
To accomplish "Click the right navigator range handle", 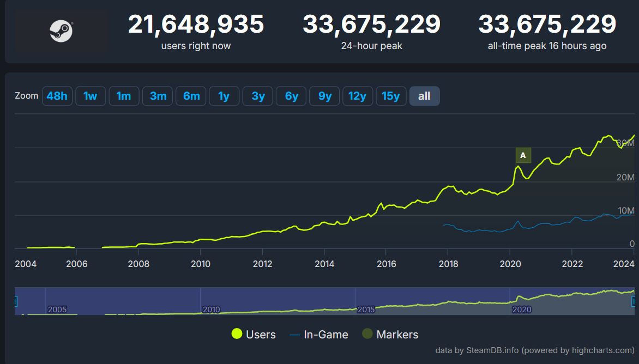I will (634, 301).
